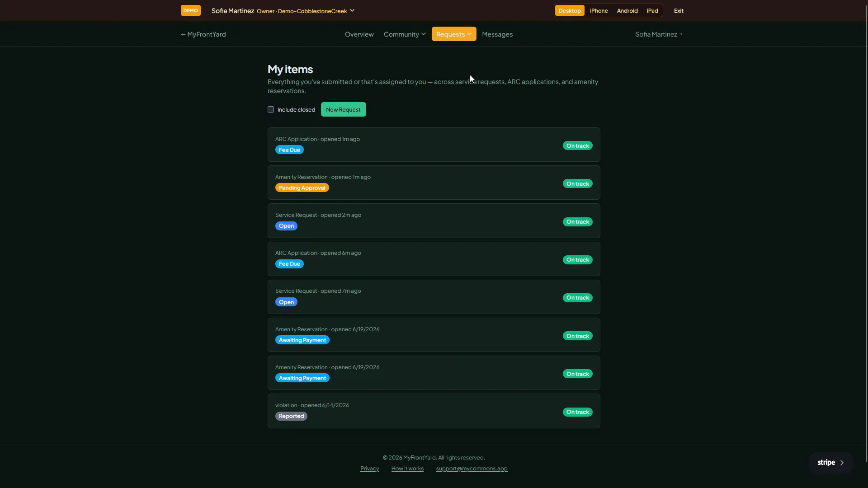Go back to MyFrontYard home
This screenshot has width=868, height=488.
[x=203, y=34]
